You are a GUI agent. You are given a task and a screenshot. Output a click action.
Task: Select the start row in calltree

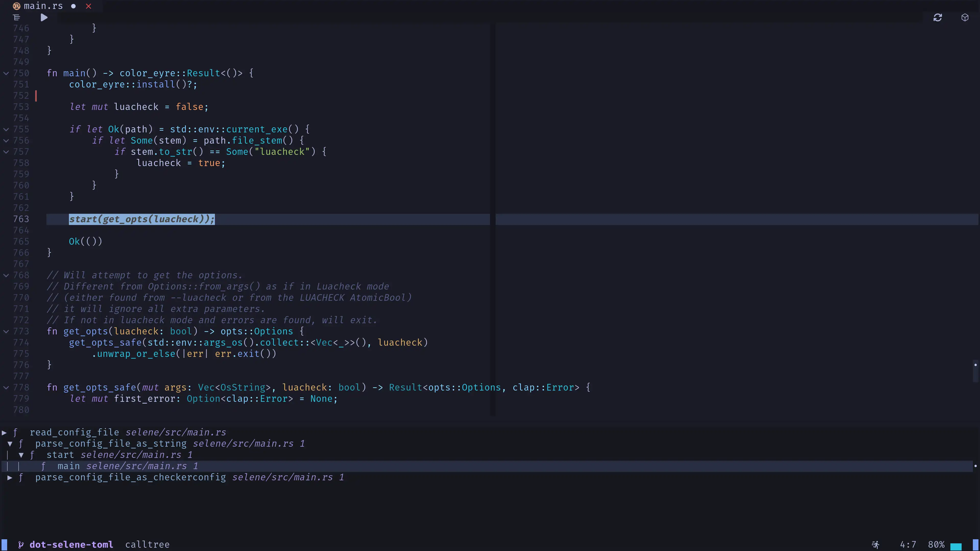coord(487,455)
